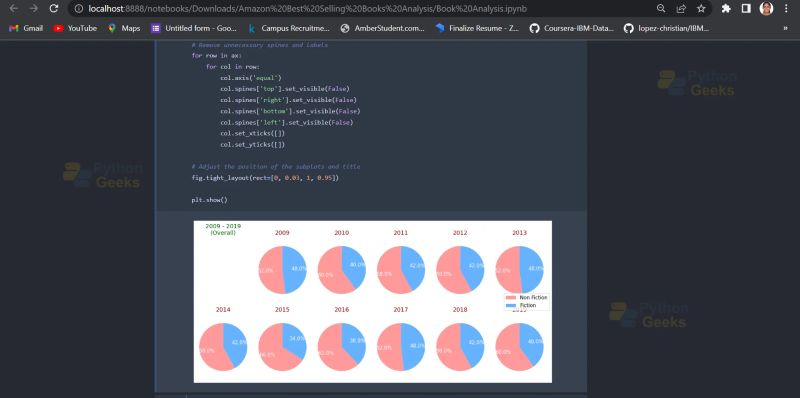
Task: Open the lopez-christian/IBM bookmark
Action: tap(666, 29)
